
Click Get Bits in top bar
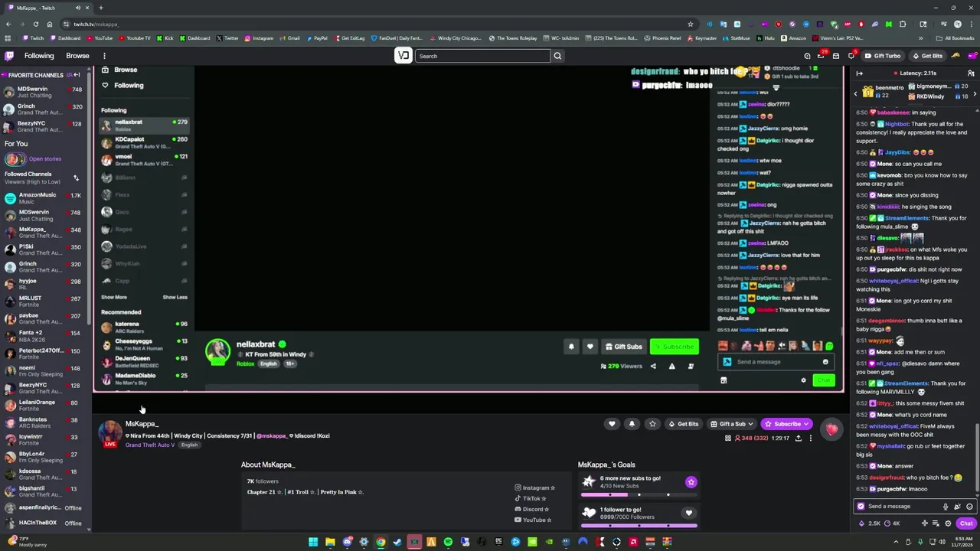(x=927, y=56)
